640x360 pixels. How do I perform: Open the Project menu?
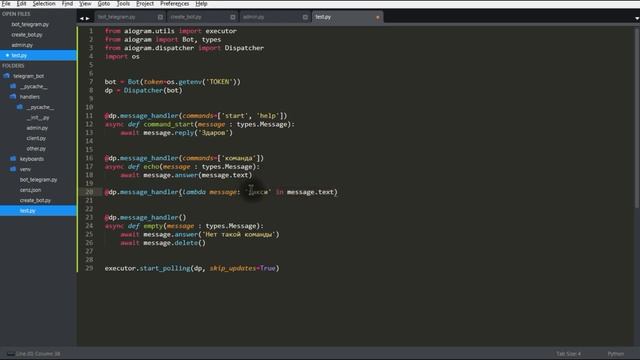tap(145, 4)
